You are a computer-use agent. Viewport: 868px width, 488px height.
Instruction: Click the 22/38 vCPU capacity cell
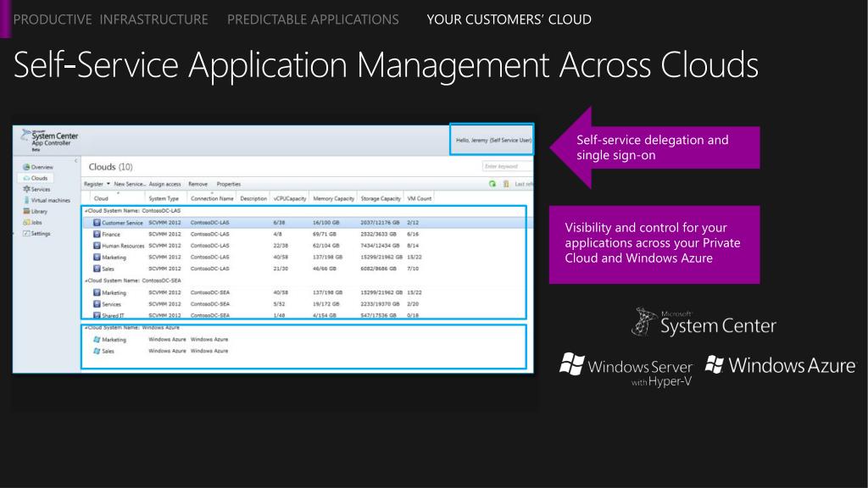[281, 247]
